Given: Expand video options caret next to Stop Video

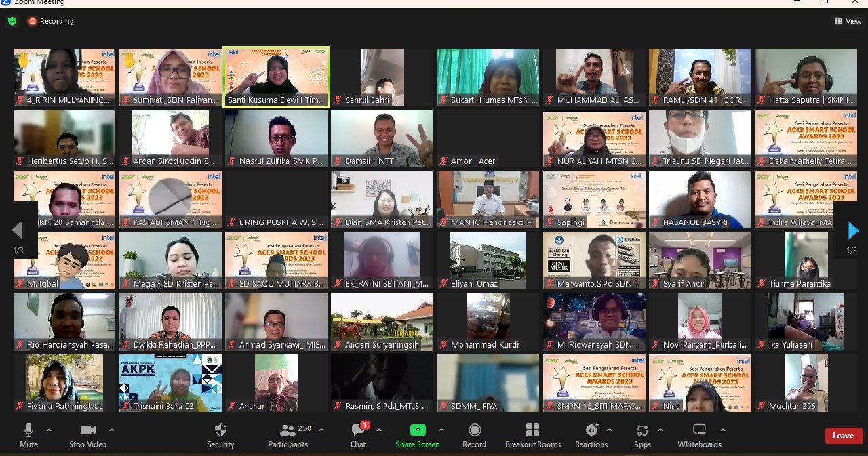Looking at the screenshot, I should click(112, 430).
